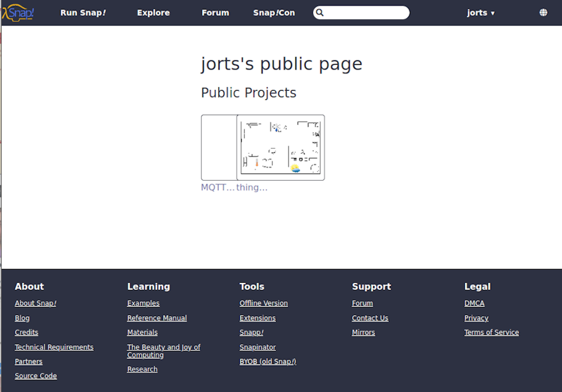Open Snap!Con from the navigation bar
Screen dimensions: 562x392
click(x=274, y=13)
